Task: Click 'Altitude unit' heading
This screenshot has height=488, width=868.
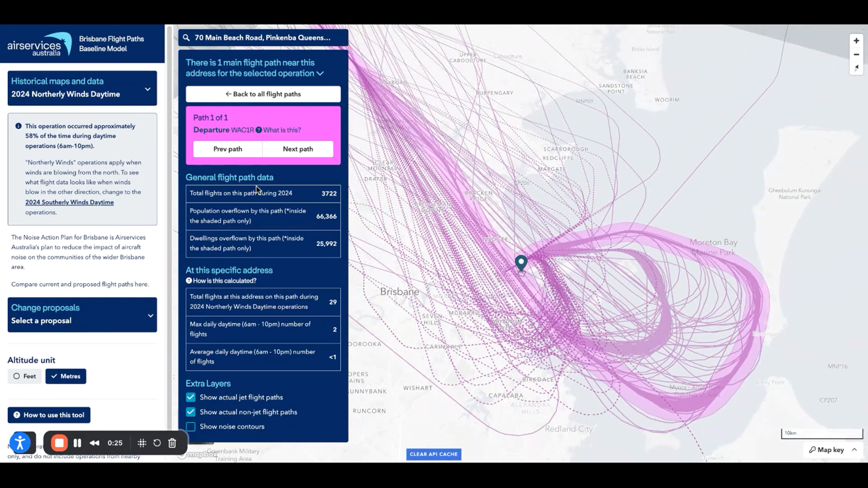Action: (31, 361)
